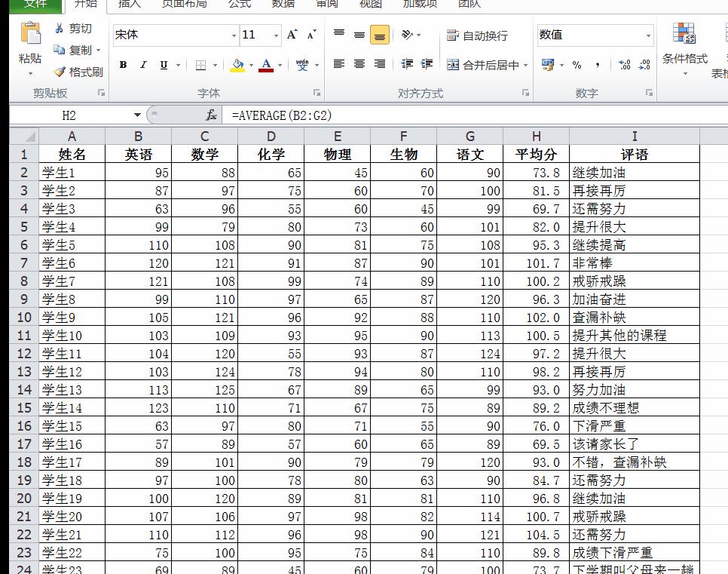This screenshot has width=728, height=574.
Task: Toggle bold formatting on selected cell
Action: tap(122, 65)
